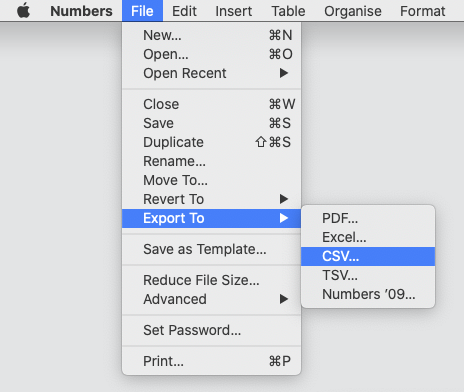
Task: Click the Edit menu bar item
Action: pyautogui.click(x=184, y=11)
